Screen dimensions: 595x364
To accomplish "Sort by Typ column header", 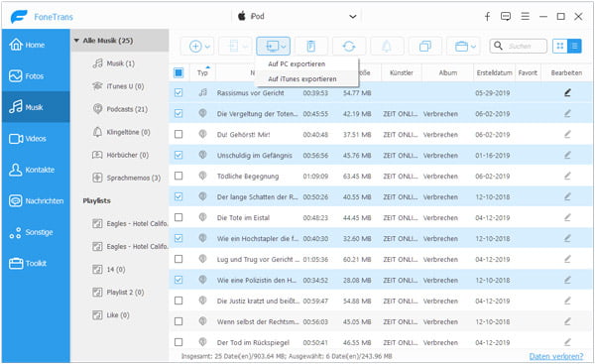I will (202, 72).
